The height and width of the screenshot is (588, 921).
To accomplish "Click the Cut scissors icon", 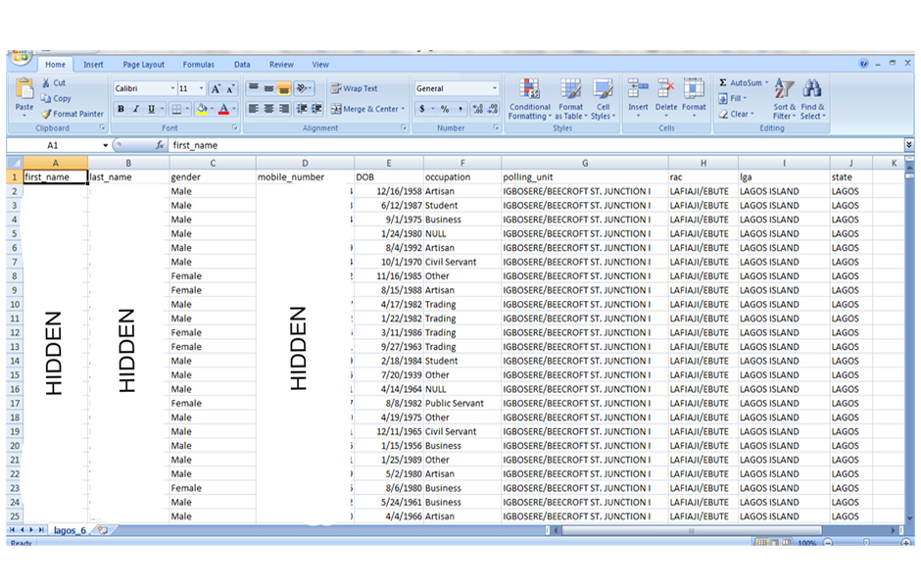I will pos(46,83).
